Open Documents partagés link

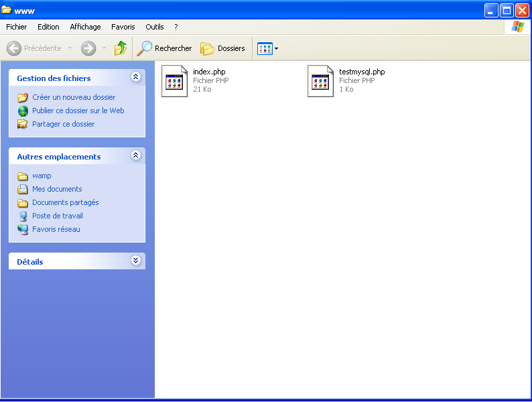[x=66, y=202]
